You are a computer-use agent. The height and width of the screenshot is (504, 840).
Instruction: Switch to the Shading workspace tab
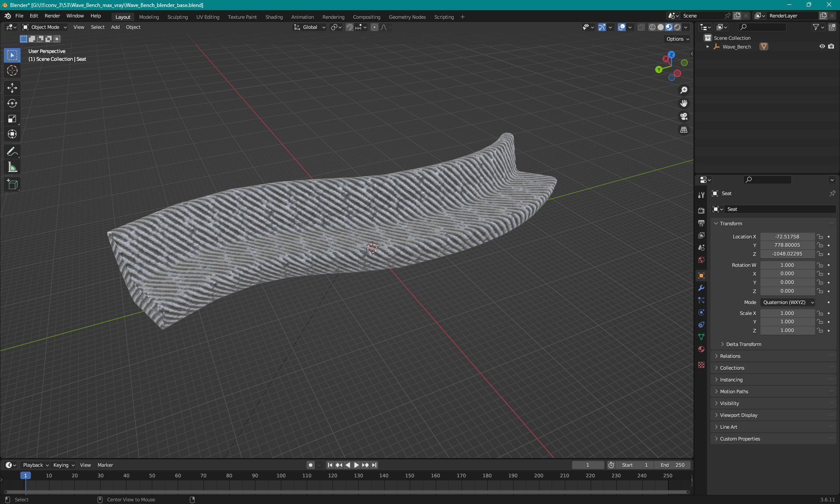click(x=274, y=17)
